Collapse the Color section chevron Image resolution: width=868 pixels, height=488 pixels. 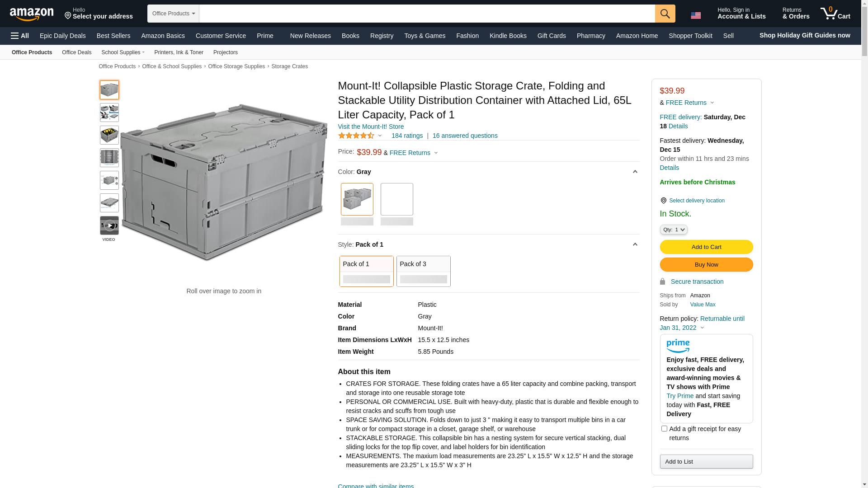635,172
